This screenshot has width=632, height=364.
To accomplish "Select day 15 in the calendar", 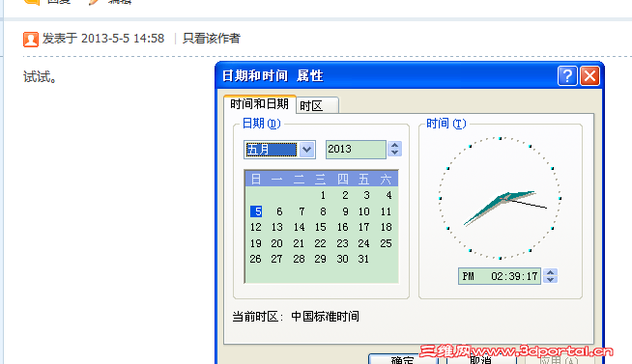I will click(x=321, y=227).
